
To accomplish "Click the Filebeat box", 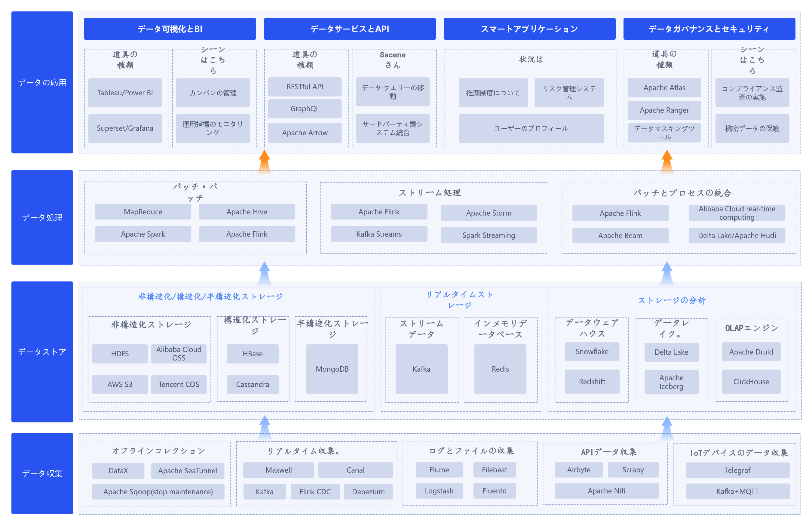I will click(x=495, y=470).
